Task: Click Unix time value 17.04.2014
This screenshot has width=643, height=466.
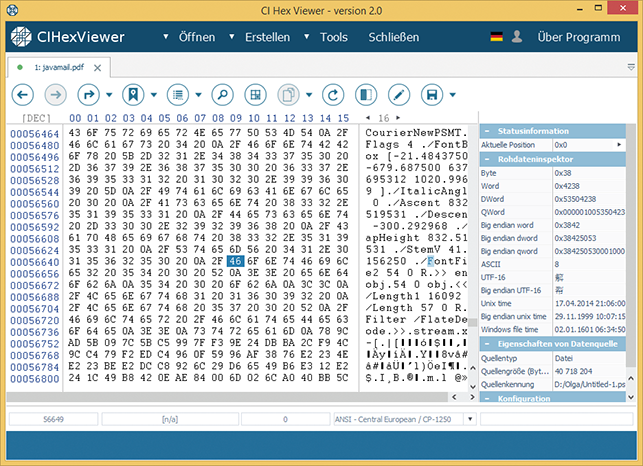Action: [x=590, y=303]
